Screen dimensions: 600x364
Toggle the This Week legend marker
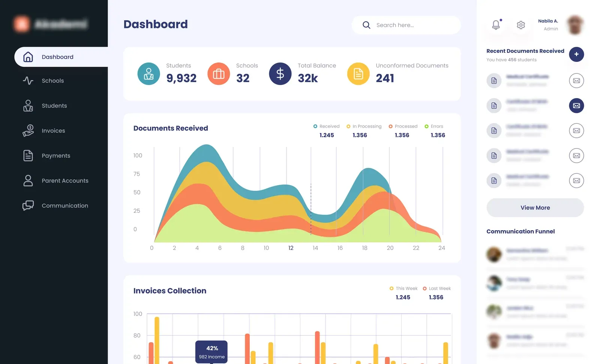click(391, 288)
